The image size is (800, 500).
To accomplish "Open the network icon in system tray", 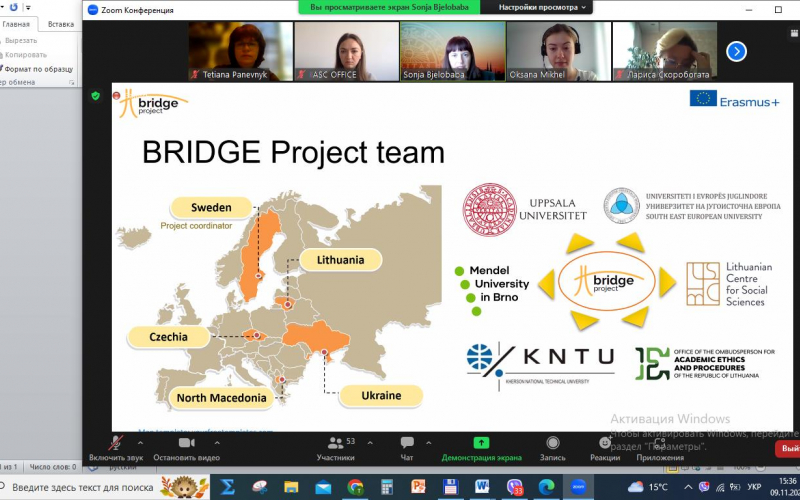I will pos(720,487).
